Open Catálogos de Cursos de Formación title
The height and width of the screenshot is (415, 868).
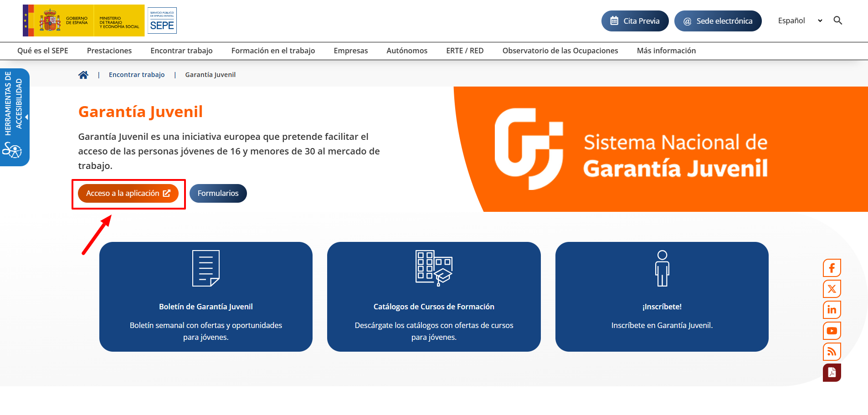pos(434,307)
